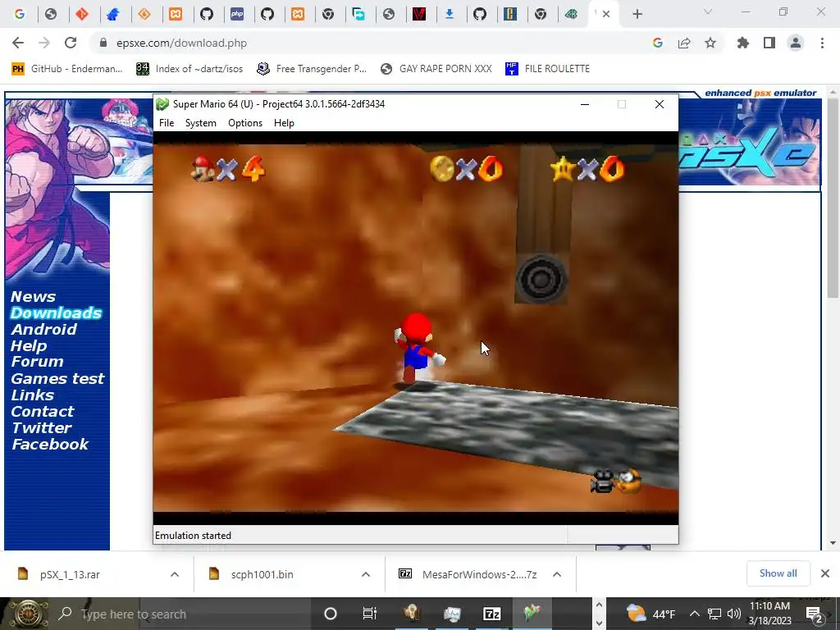The width and height of the screenshot is (840, 630).
Task: Open the Project64 File menu
Action: (x=167, y=123)
